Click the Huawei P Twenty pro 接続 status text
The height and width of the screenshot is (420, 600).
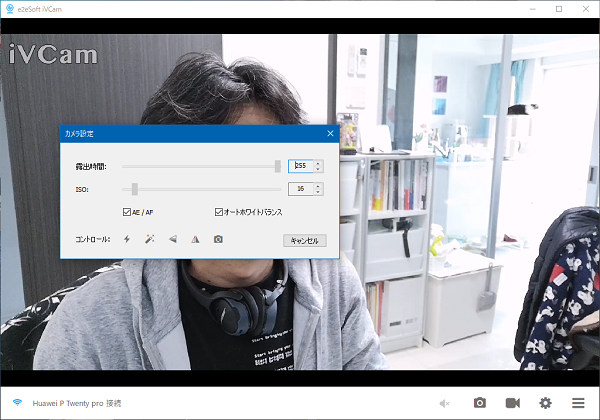click(x=77, y=403)
